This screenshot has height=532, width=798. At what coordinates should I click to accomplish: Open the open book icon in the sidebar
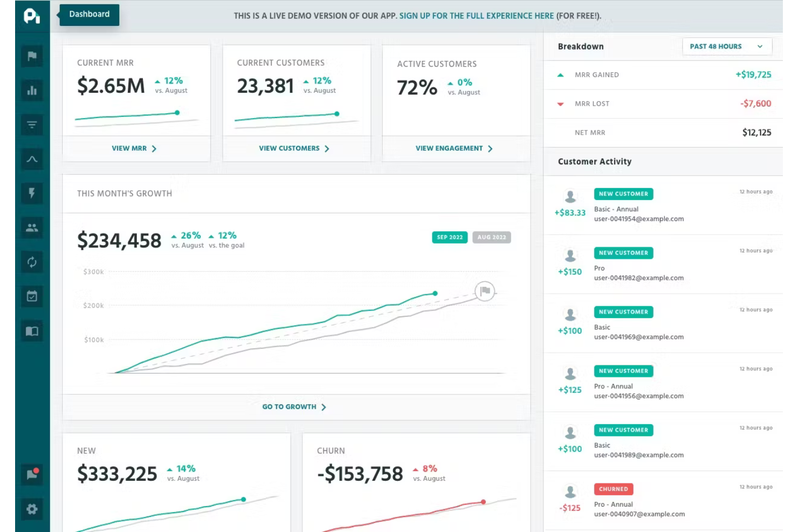pyautogui.click(x=32, y=331)
